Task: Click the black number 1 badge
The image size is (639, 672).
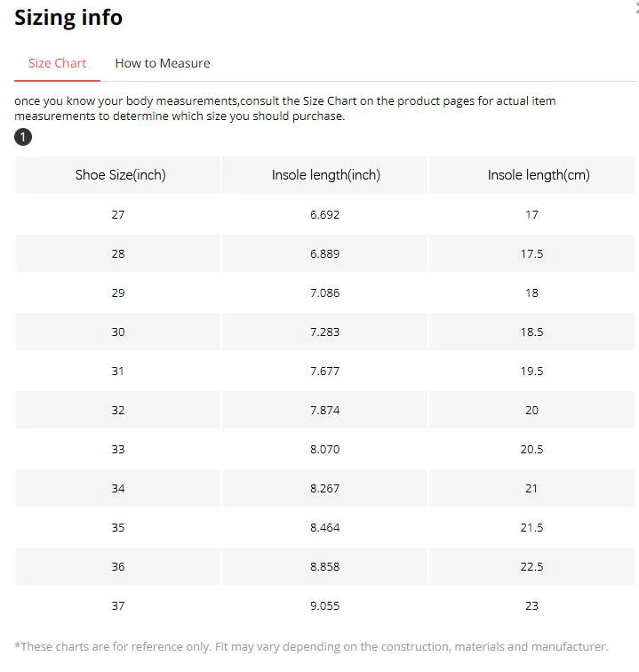Action: pos(23,137)
